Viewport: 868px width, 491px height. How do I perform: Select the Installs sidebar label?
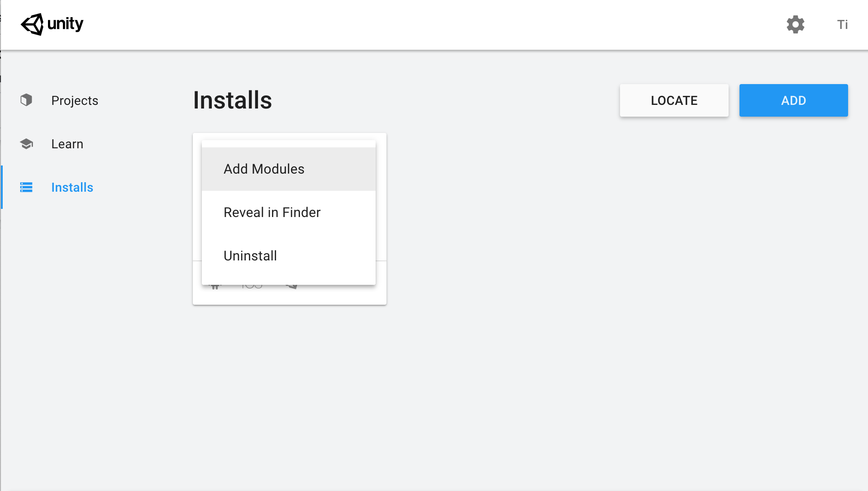point(72,187)
